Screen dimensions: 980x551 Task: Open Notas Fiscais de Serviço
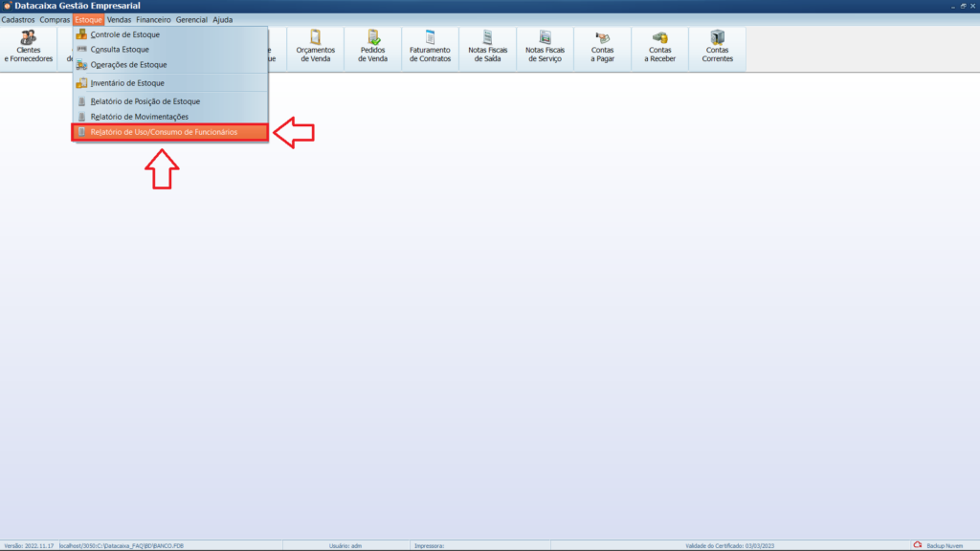(545, 46)
